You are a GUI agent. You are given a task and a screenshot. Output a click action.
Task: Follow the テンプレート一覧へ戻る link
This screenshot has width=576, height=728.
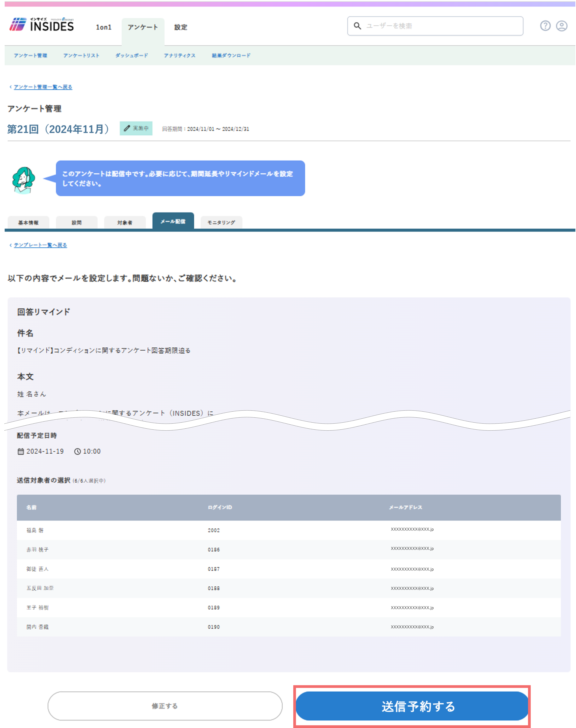(40, 245)
